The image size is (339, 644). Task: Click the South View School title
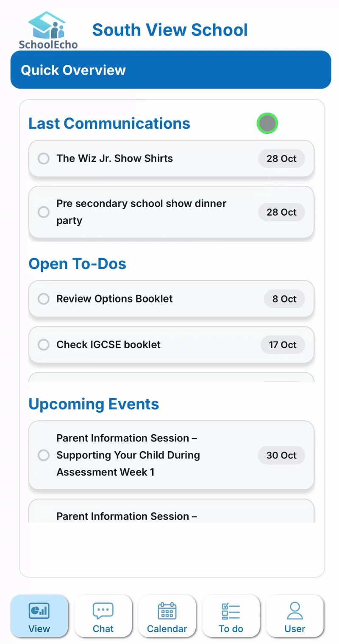(x=170, y=30)
